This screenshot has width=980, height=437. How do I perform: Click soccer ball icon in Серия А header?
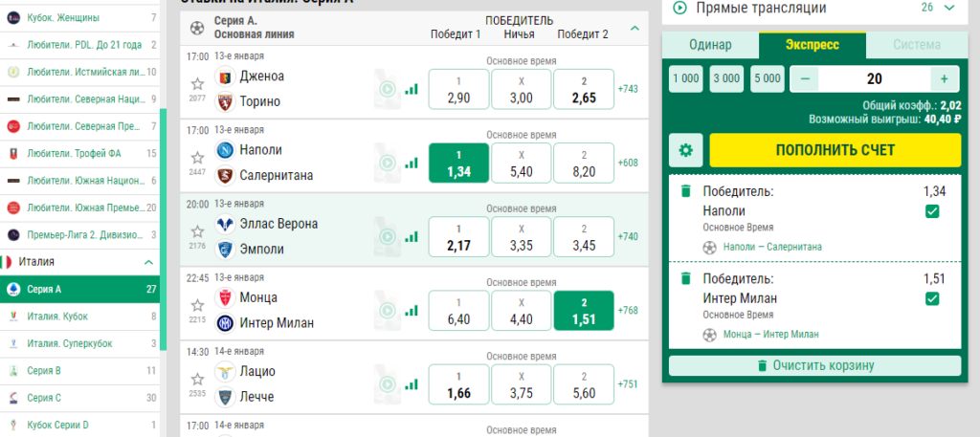click(x=197, y=28)
